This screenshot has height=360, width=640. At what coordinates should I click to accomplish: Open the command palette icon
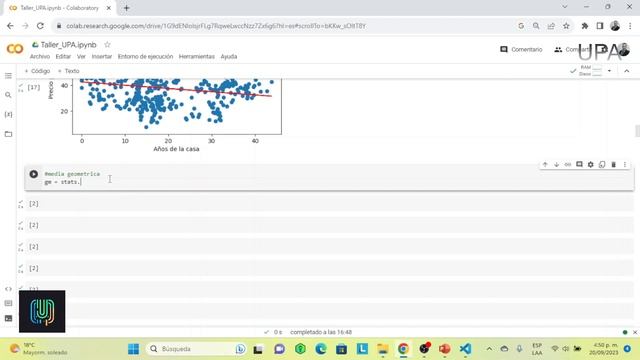[x=8, y=303]
